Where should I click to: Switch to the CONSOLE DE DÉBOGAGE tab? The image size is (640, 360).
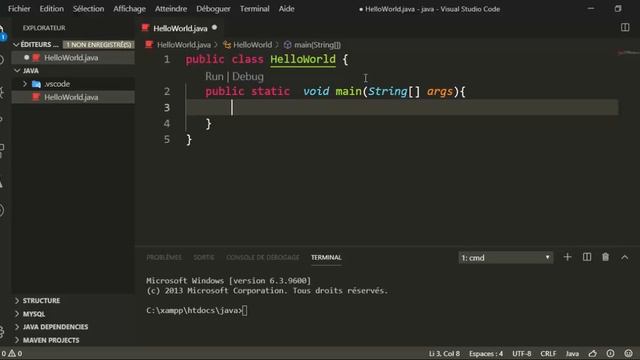click(x=262, y=257)
